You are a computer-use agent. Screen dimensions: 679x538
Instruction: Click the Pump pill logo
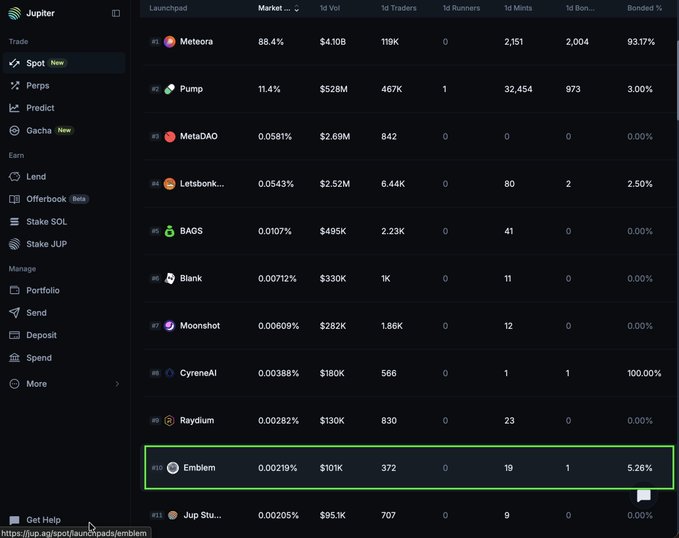170,89
